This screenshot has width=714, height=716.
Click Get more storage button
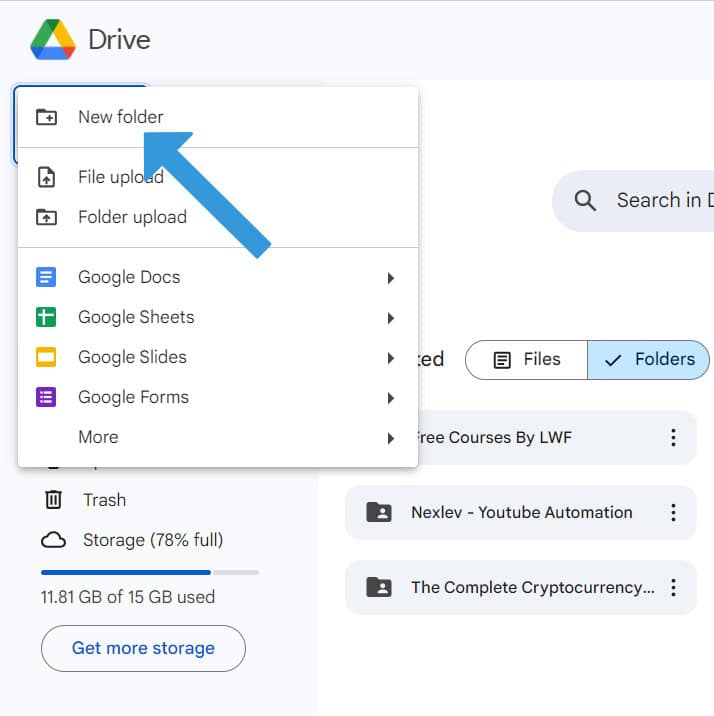pyautogui.click(x=143, y=648)
